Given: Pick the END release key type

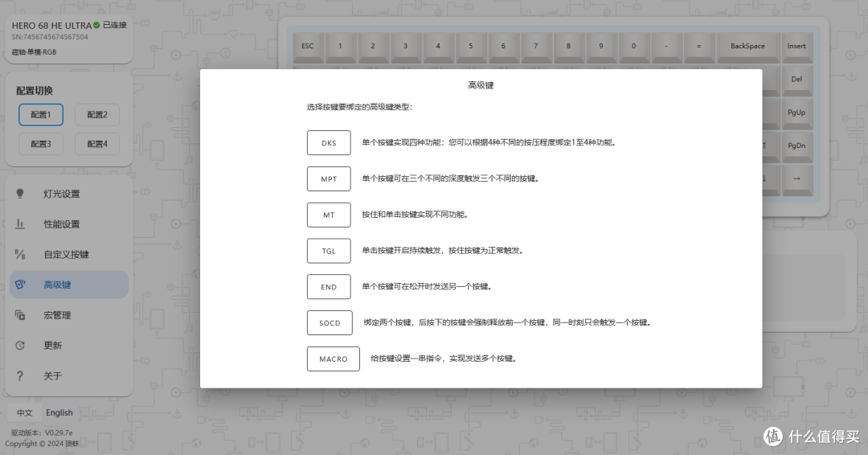Looking at the screenshot, I should click(329, 287).
